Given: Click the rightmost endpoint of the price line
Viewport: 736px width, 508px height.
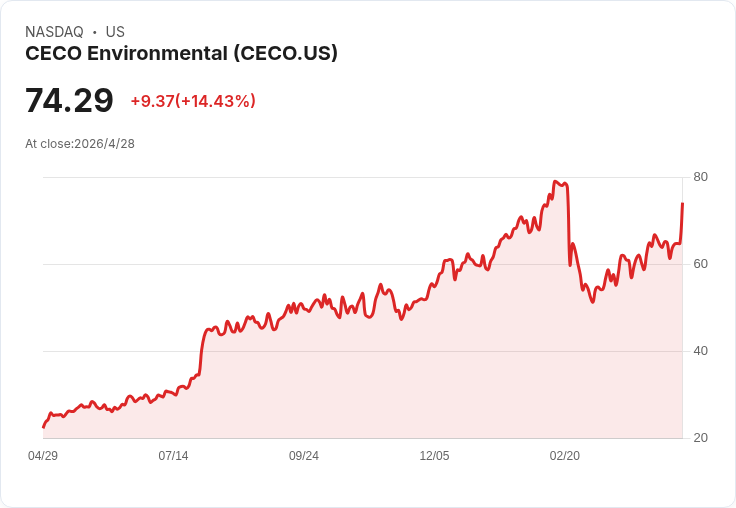Looking at the screenshot, I should pos(682,203).
